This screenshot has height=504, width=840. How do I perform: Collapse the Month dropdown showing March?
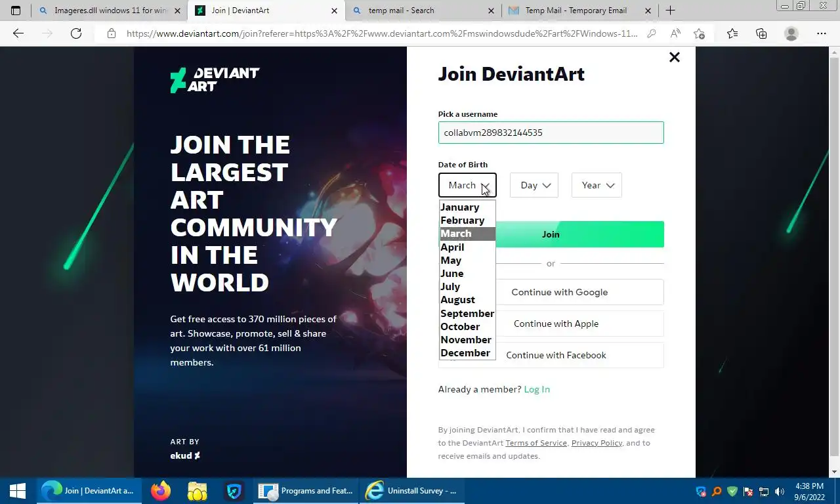467,185
